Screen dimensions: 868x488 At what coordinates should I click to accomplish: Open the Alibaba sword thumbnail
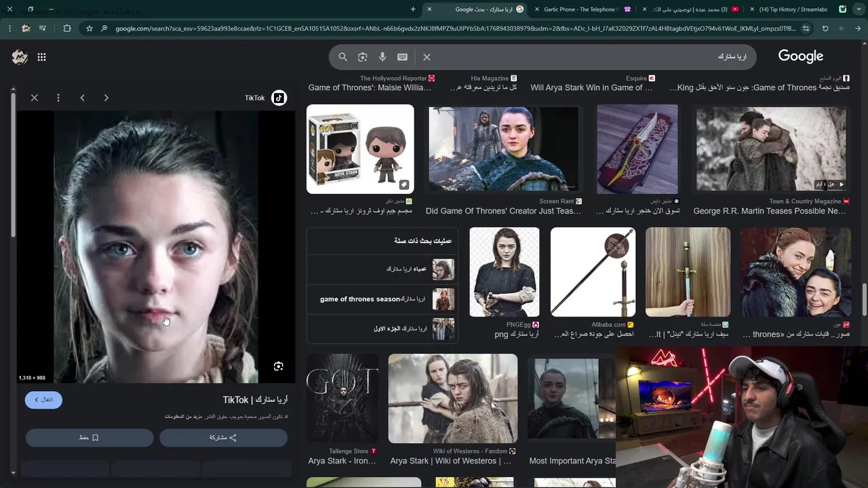593,272
